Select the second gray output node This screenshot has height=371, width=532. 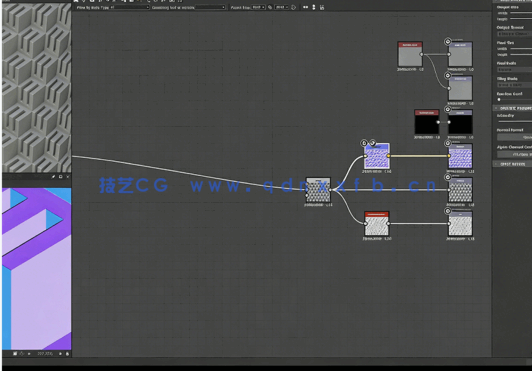[x=460, y=88]
